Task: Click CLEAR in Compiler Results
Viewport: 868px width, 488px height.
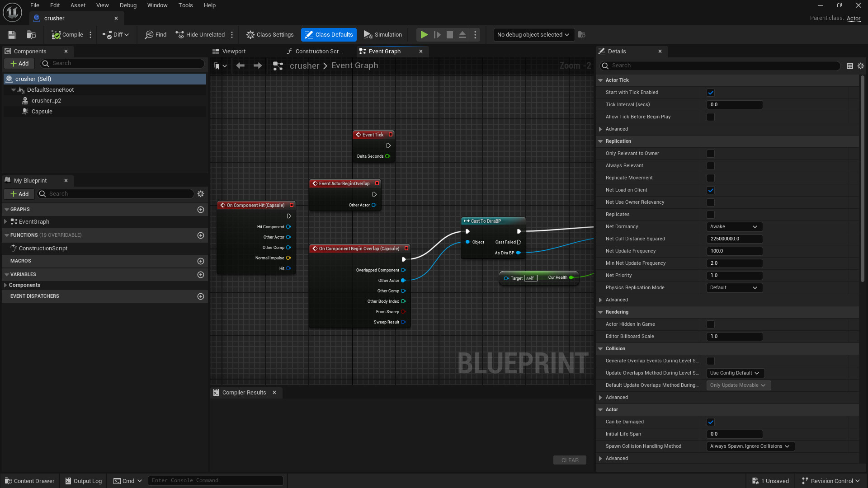Action: point(570,460)
